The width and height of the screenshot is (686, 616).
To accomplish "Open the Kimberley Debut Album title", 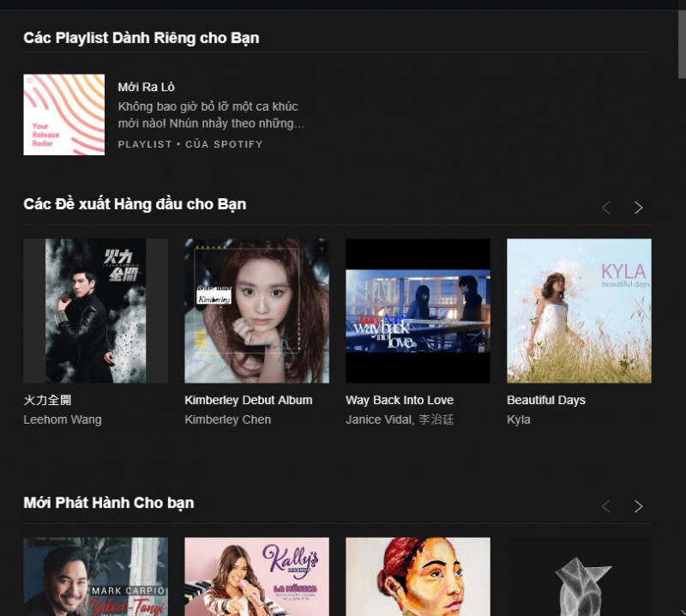I will [x=249, y=400].
